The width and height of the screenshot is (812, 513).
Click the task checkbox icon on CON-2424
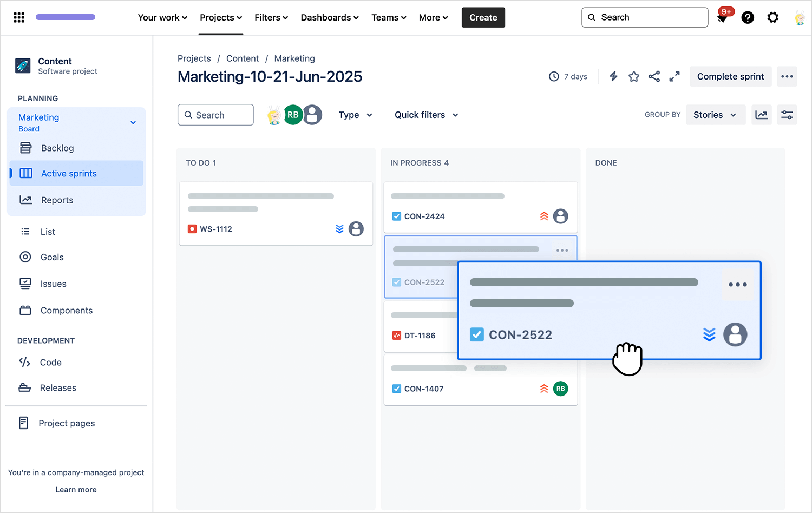(397, 216)
